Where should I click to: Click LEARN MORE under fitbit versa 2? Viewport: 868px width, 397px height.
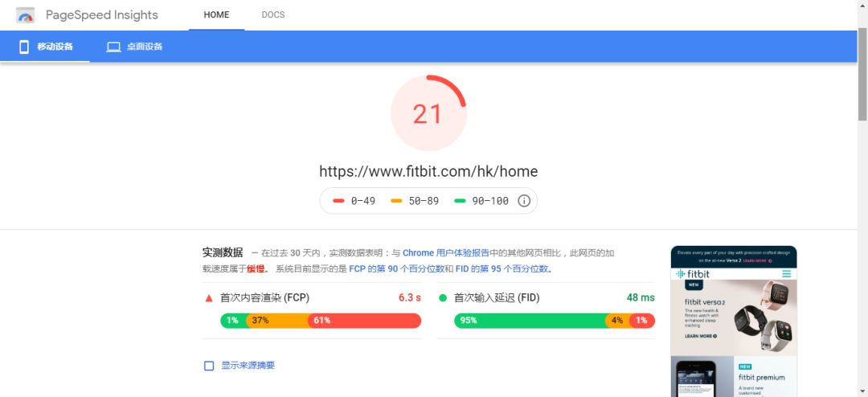pyautogui.click(x=700, y=336)
